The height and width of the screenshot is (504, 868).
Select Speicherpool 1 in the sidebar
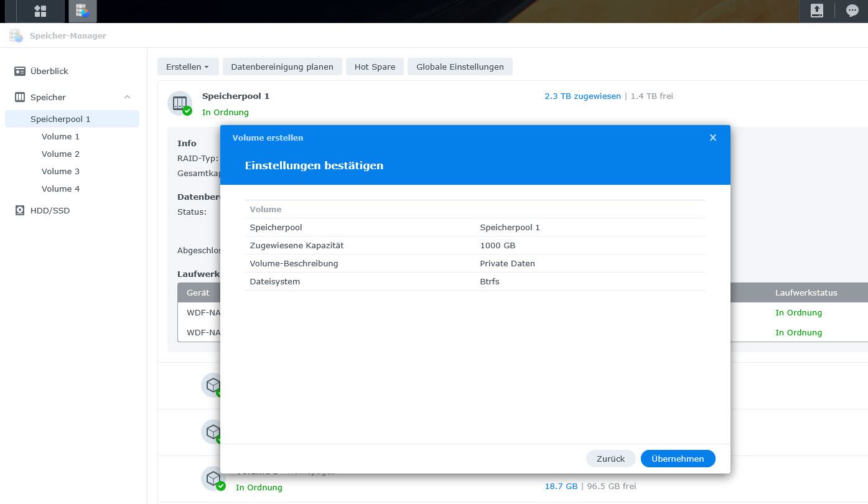(60, 119)
